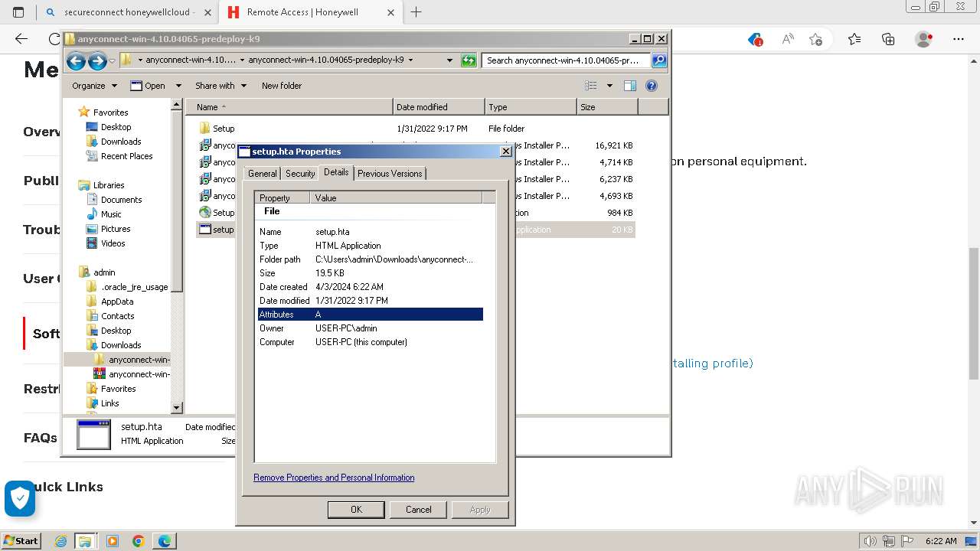
Task: Open the AppData folder in tree
Action: 117,302
